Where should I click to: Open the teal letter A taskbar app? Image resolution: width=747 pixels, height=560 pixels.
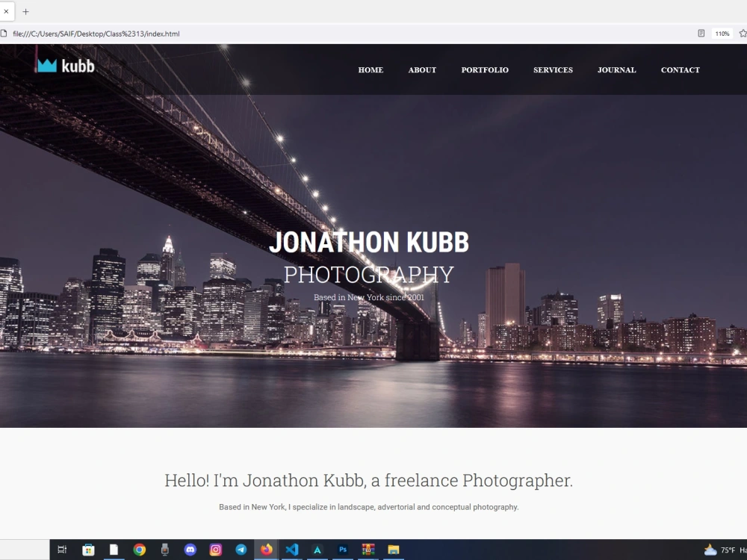[x=317, y=550]
